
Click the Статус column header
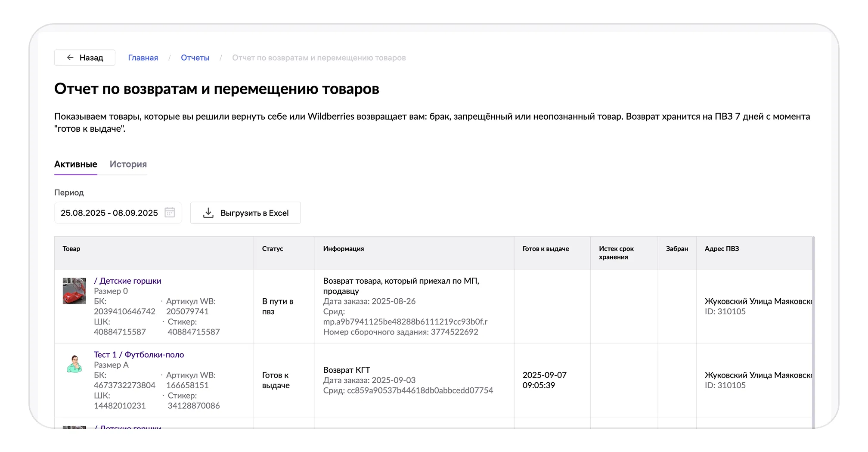pyautogui.click(x=273, y=249)
